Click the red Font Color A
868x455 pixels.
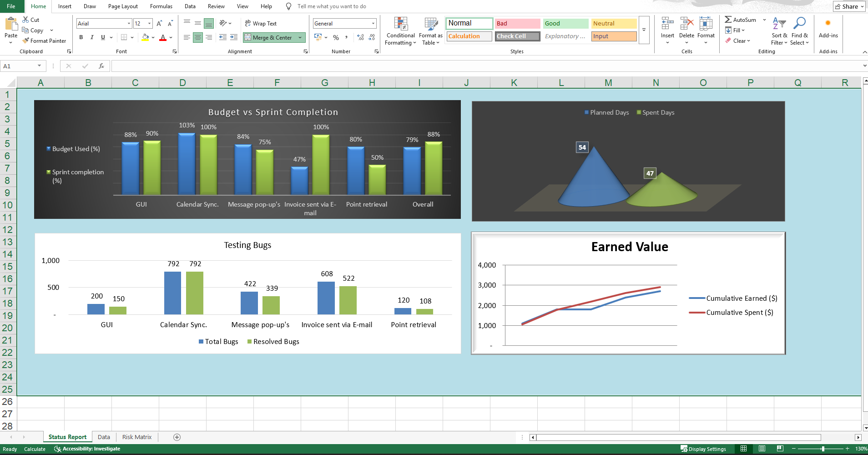(x=163, y=37)
